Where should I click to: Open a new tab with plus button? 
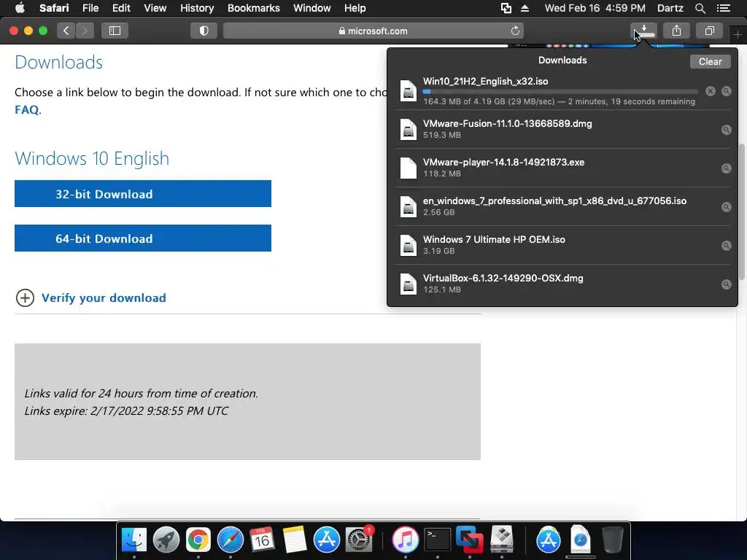click(738, 35)
